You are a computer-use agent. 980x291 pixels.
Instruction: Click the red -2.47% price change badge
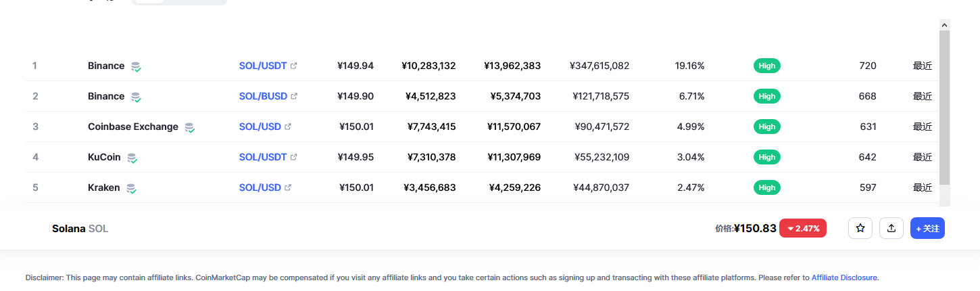coord(804,229)
